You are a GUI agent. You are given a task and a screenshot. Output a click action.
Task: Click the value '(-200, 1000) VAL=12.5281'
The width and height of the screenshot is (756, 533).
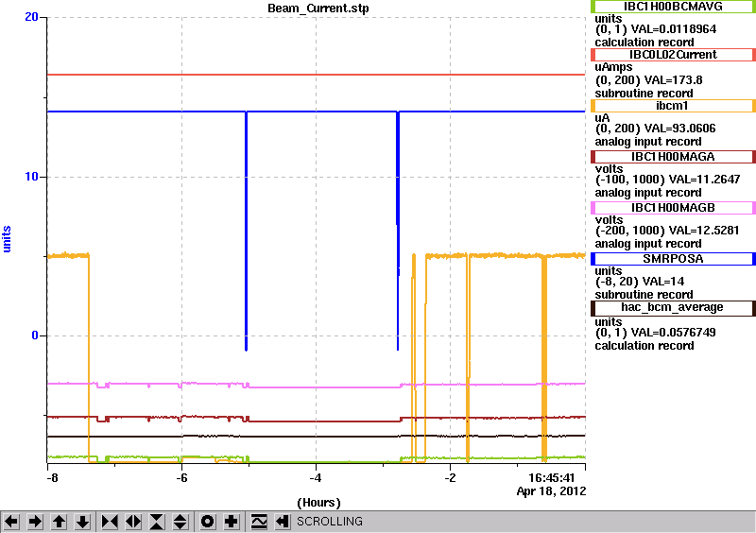[x=667, y=231]
